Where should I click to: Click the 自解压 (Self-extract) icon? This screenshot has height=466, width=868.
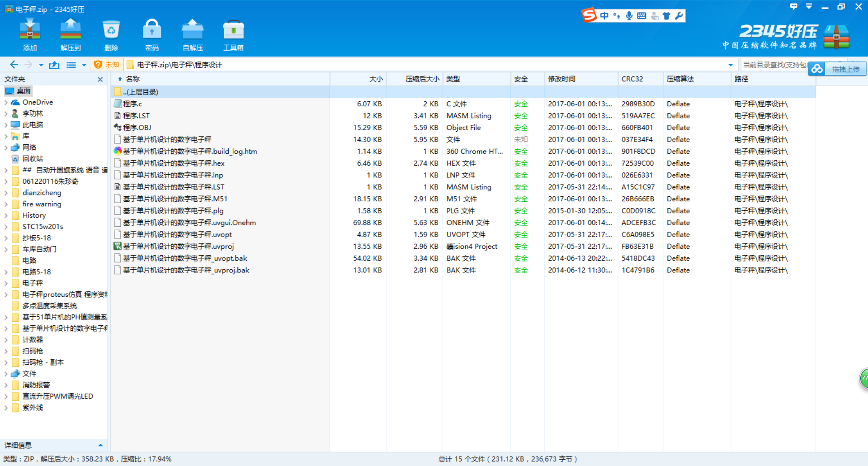pos(193,34)
